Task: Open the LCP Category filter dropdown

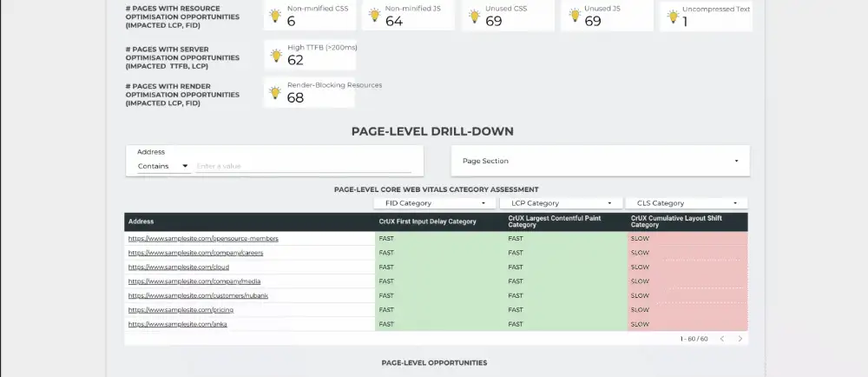Action: pos(560,203)
